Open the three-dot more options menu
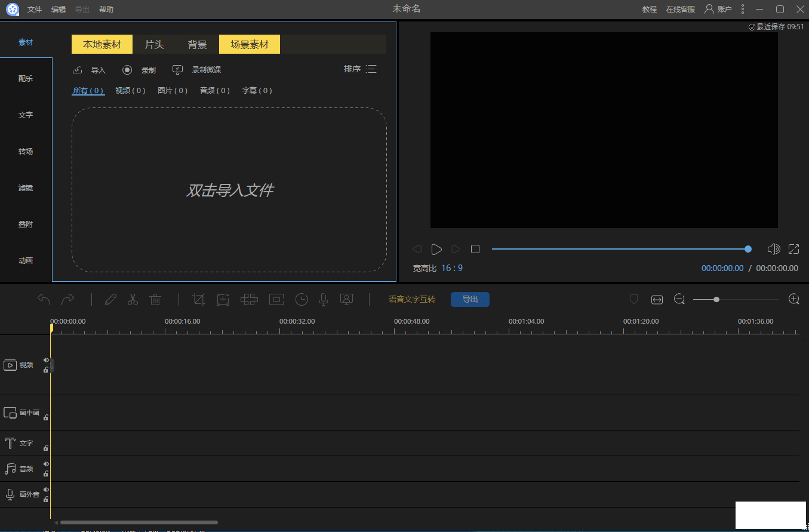 coord(743,9)
